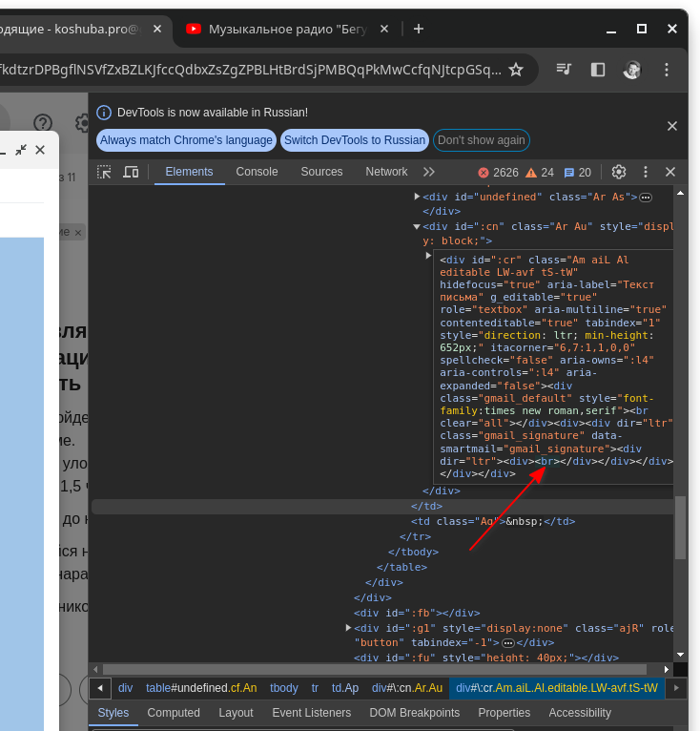
Task: Open Chrome three-dot menu
Action: click(667, 70)
